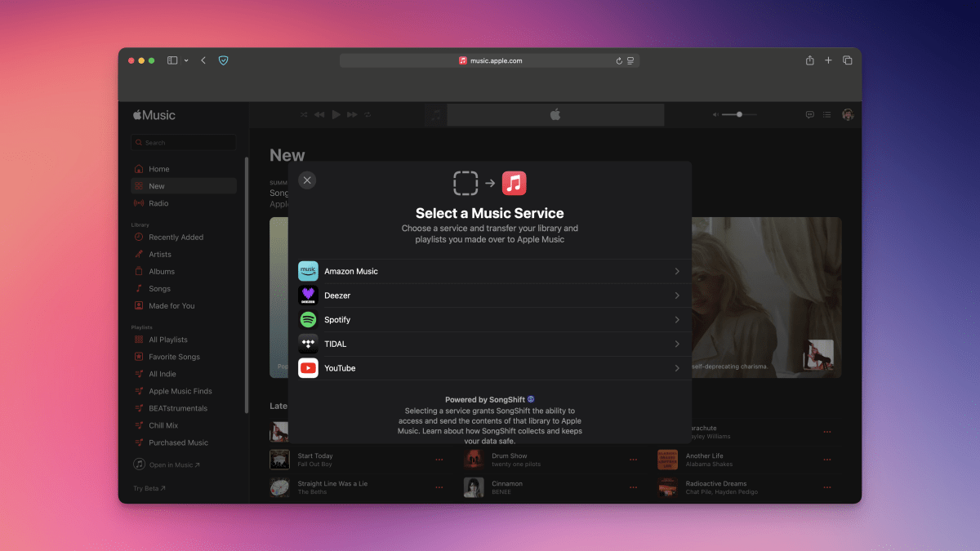Open Safari tab overview icon
The height and width of the screenshot is (551, 980).
pyautogui.click(x=847, y=60)
